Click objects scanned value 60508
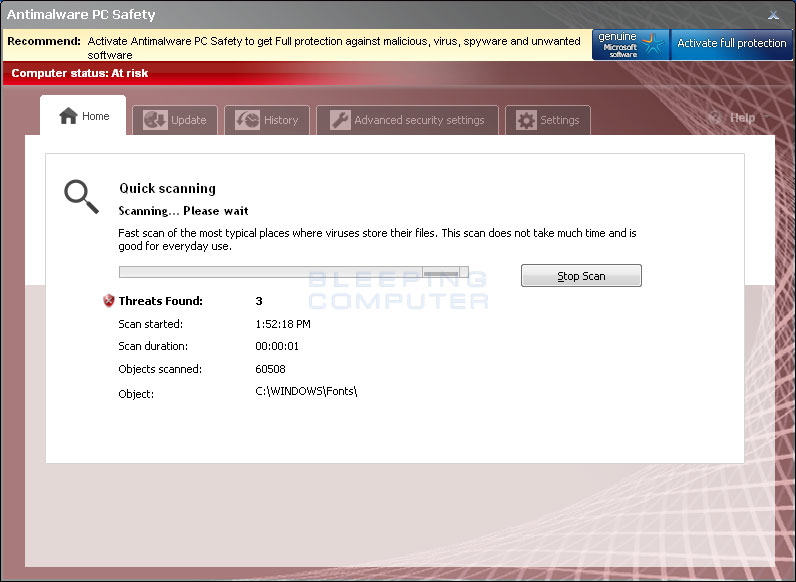 [x=270, y=369]
